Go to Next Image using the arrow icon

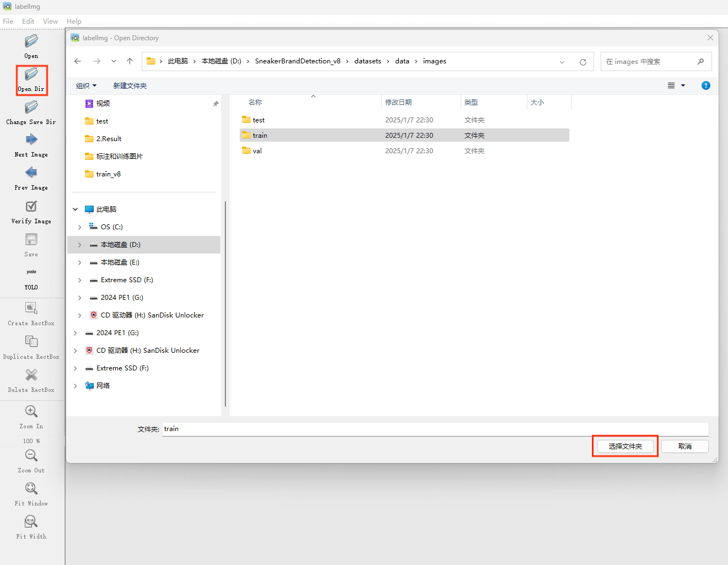tap(31, 140)
